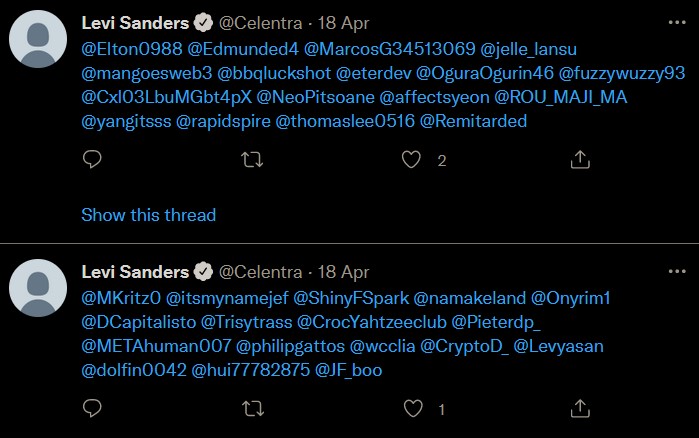
Task: Visit the @MarcosG34513069 profile mention
Action: coord(389,49)
